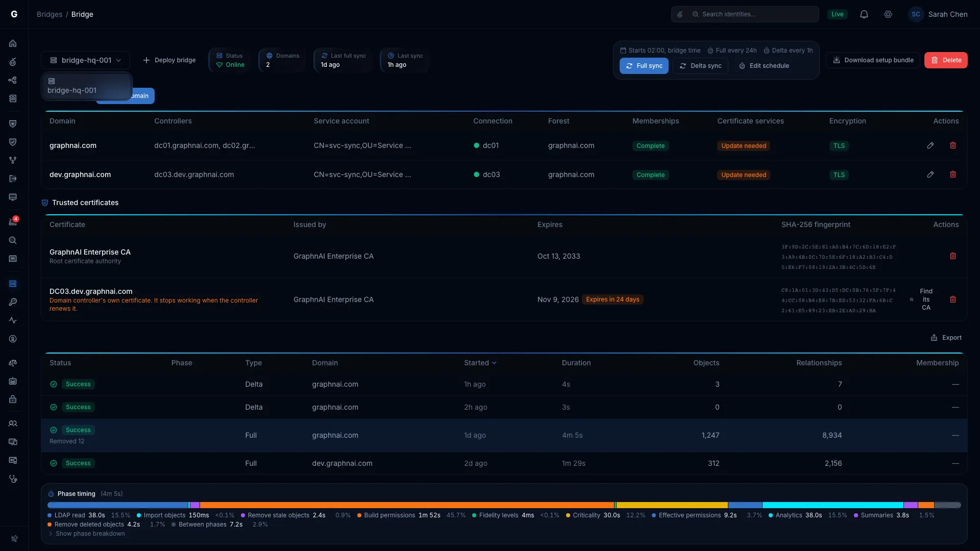
Task: Click the yellow Criticality timing bar segment
Action: point(672,505)
